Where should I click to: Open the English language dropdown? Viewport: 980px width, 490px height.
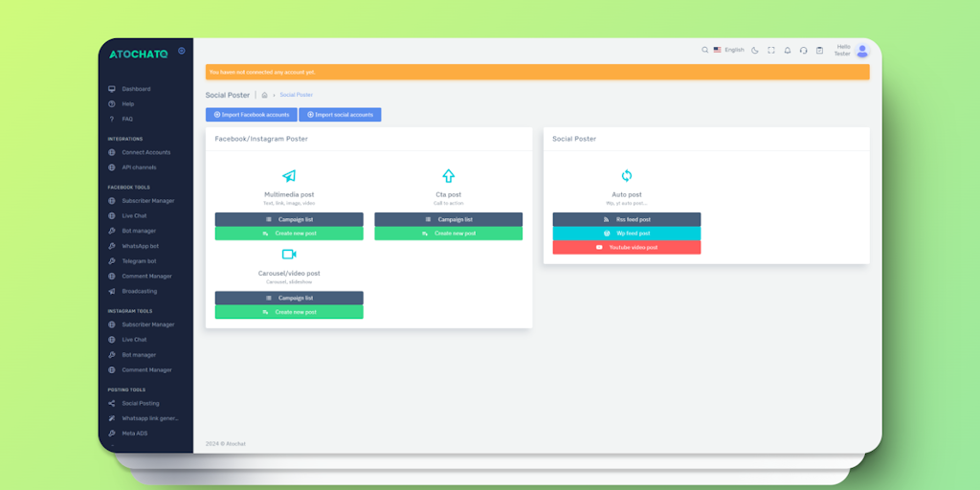pyautogui.click(x=728, y=50)
